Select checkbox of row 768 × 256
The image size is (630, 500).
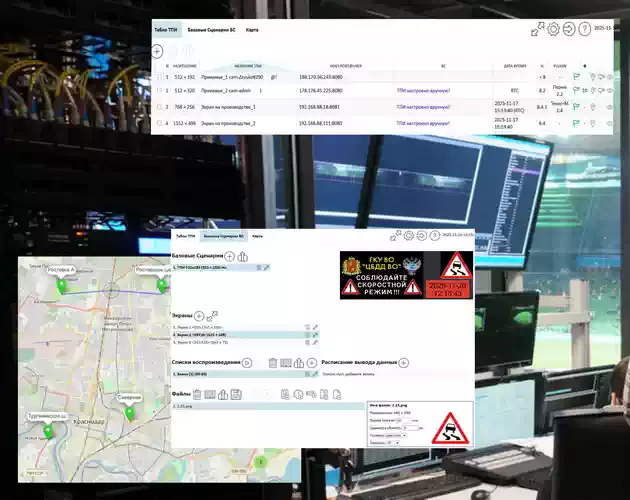[x=157, y=106]
